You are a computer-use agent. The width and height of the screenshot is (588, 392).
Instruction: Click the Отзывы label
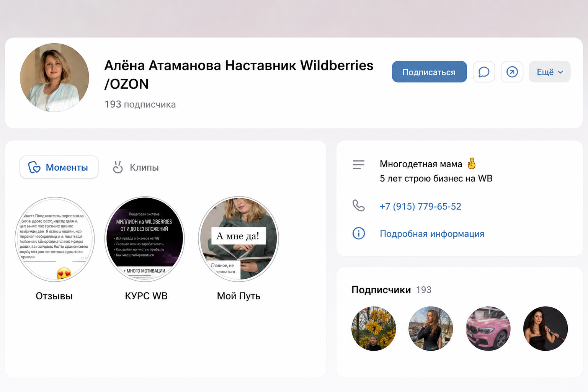(x=54, y=296)
